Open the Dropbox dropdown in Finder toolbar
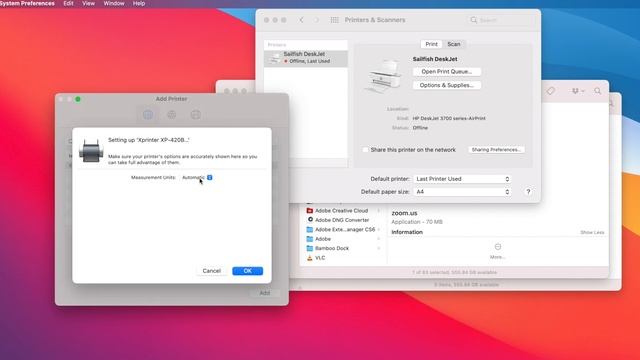This screenshot has width=640, height=360. click(578, 91)
